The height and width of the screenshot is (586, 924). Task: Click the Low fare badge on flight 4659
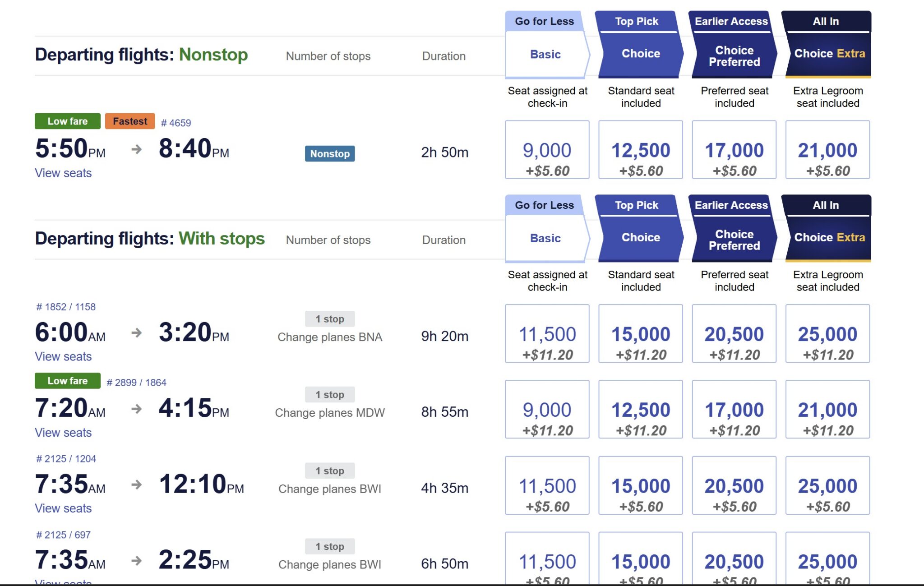68,121
